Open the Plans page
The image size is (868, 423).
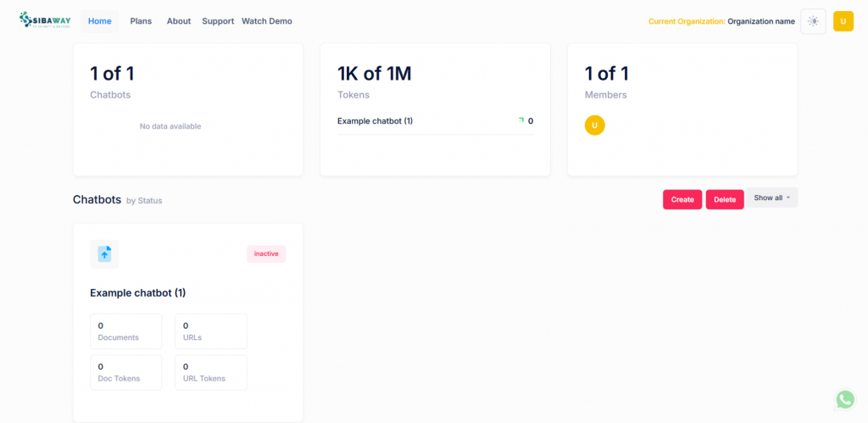click(141, 21)
